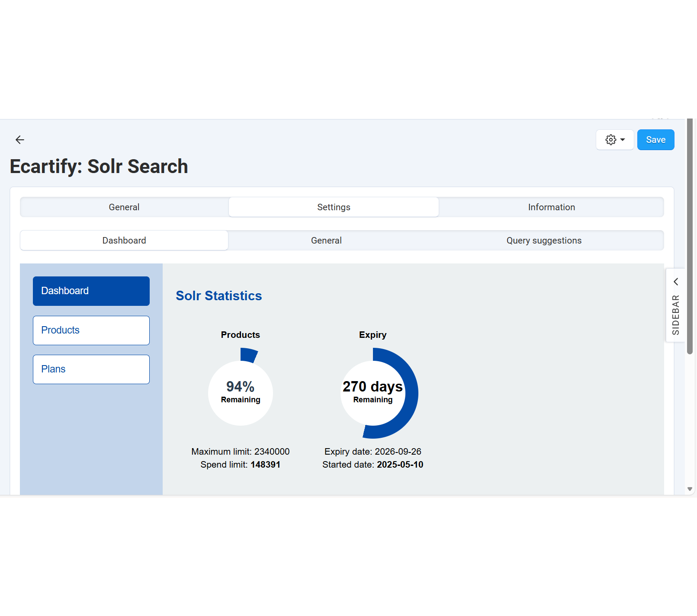Open the Information tab
This screenshot has width=697, height=616.
click(551, 207)
